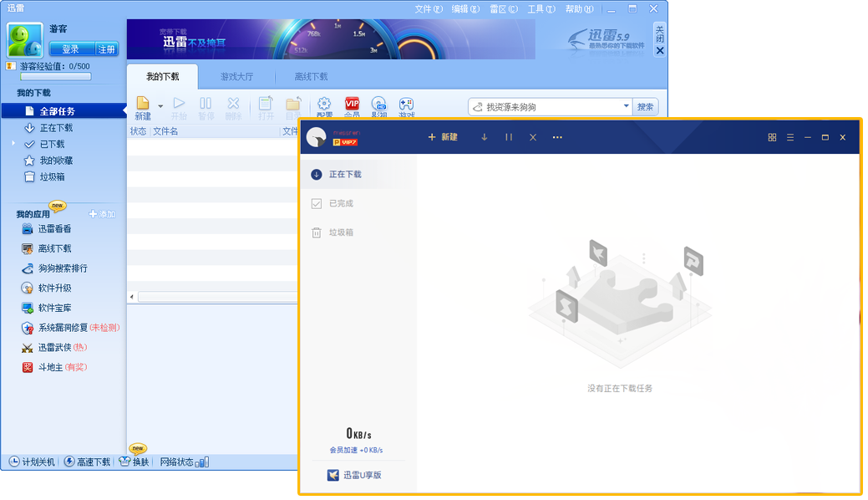The height and width of the screenshot is (500, 868).
Task: Click the HD 影视 toolbar icon
Action: click(379, 104)
